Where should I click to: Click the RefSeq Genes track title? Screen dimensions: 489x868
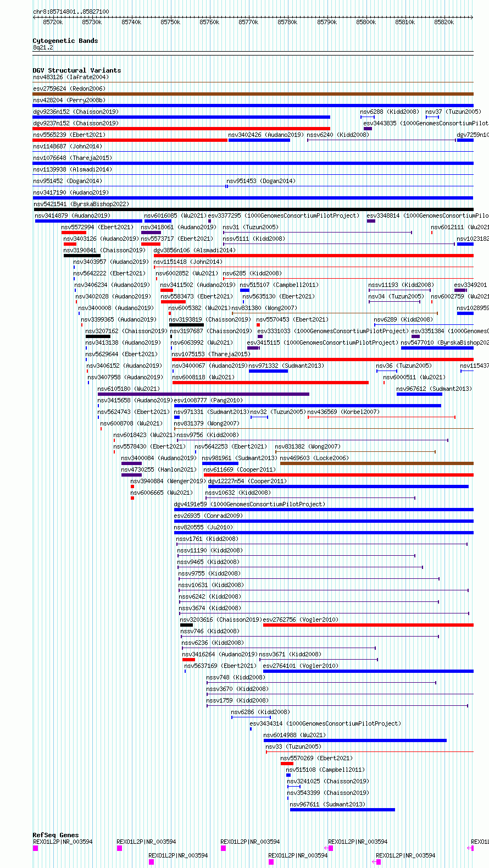[55, 835]
